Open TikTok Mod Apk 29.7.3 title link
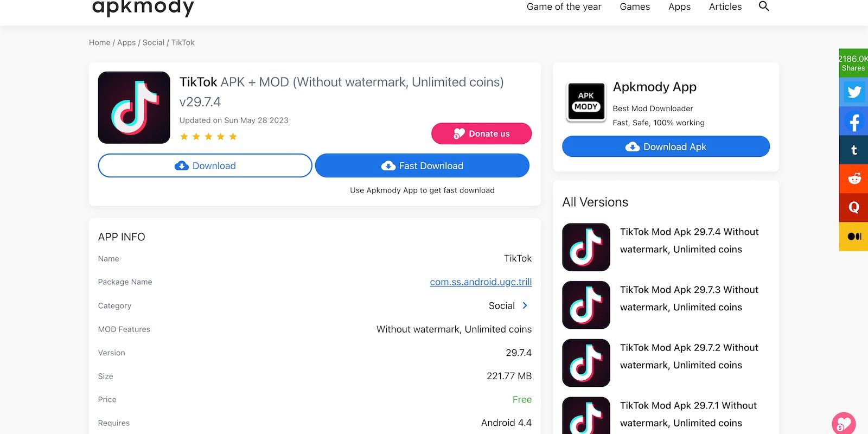 pyautogui.click(x=689, y=298)
